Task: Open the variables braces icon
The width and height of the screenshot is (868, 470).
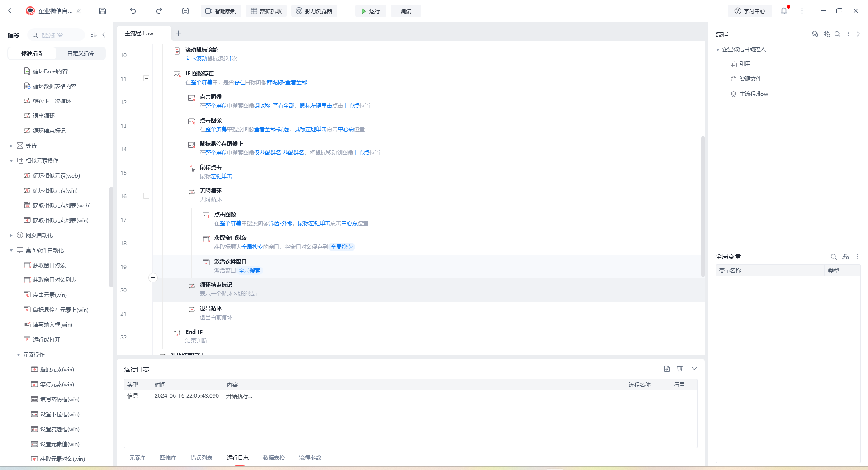Action: (185, 11)
